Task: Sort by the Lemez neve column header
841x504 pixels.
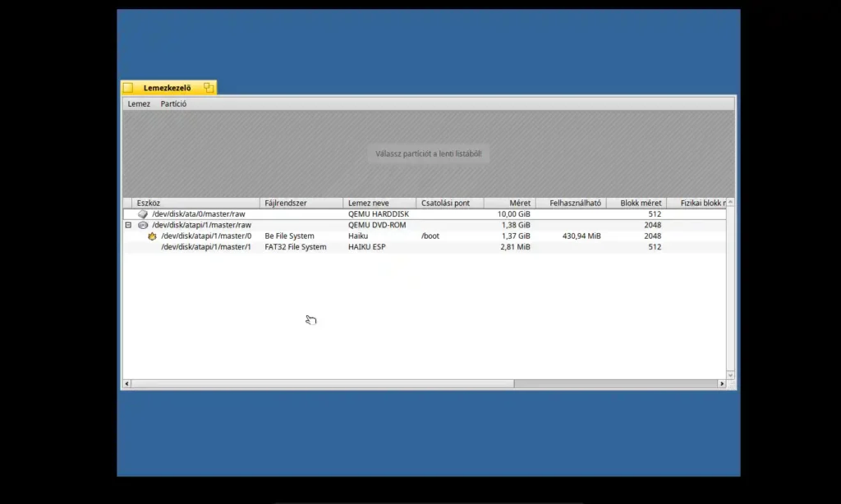Action: pos(379,203)
